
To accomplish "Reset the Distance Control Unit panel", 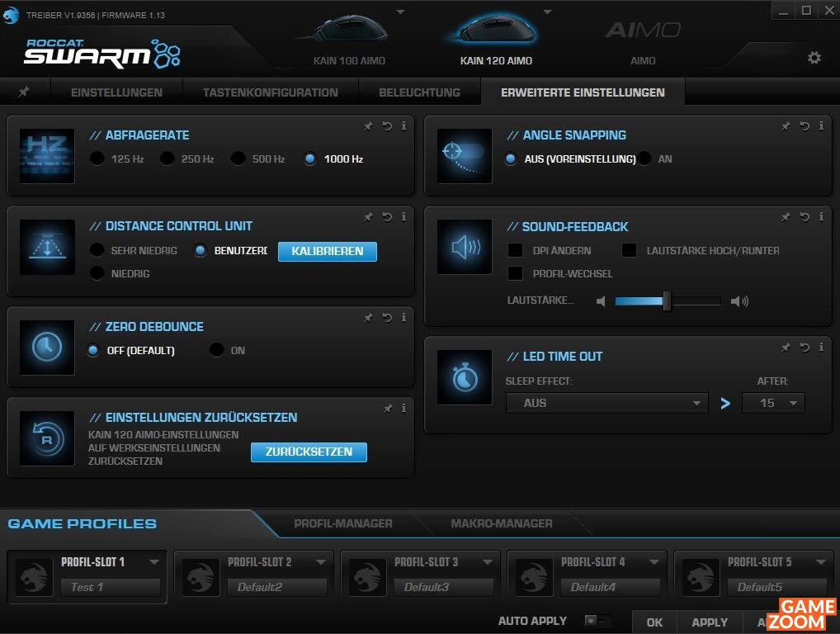I will 387,217.
